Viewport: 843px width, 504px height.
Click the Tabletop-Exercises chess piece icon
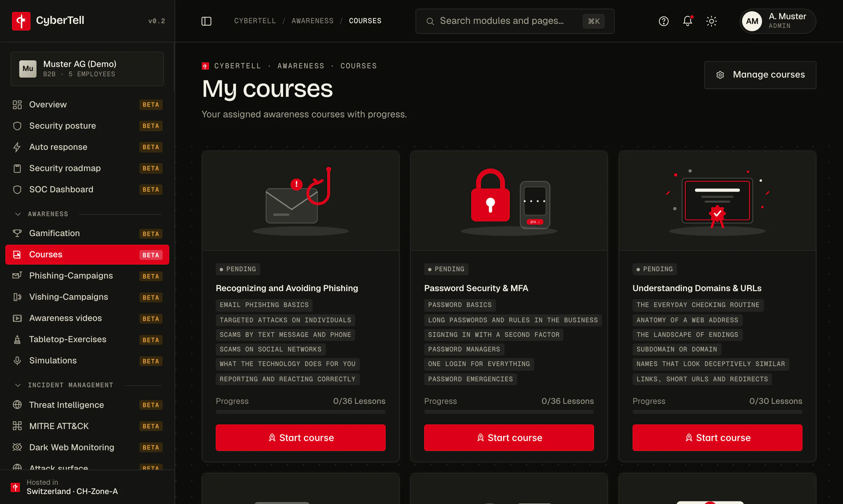pyautogui.click(x=17, y=339)
